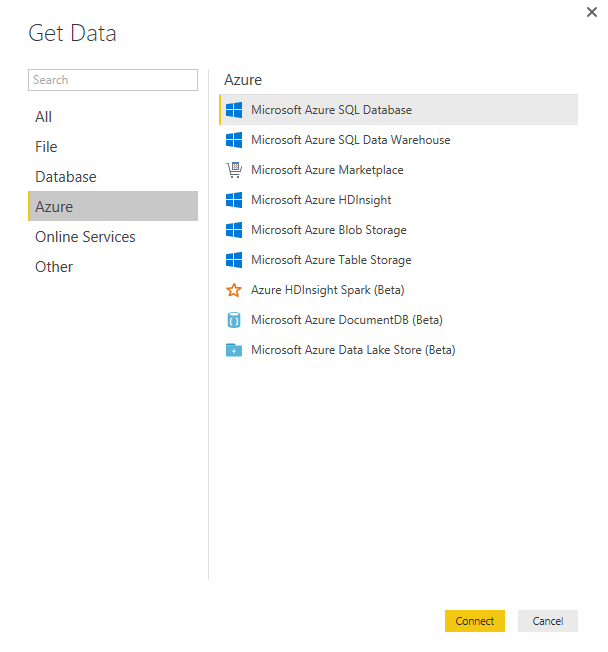Viewport: 608px width, 652px height.
Task: Close the dialog with the X button
Action: 591,11
